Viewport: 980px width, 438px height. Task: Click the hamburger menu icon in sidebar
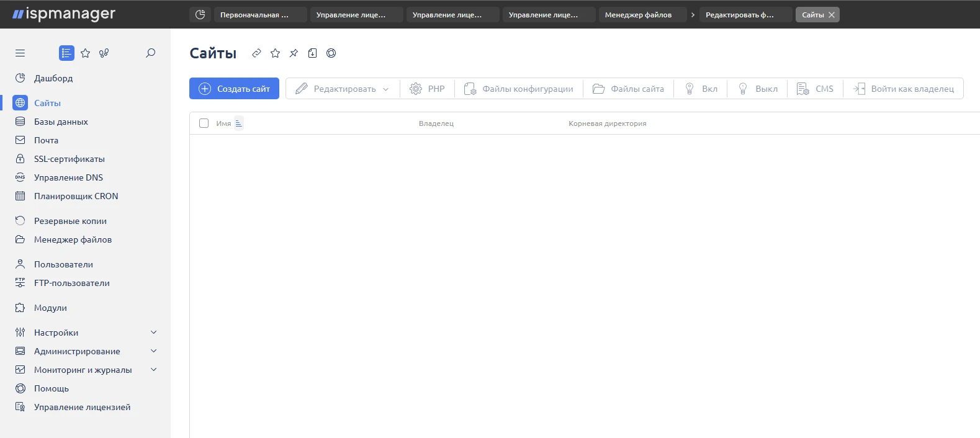tap(20, 53)
